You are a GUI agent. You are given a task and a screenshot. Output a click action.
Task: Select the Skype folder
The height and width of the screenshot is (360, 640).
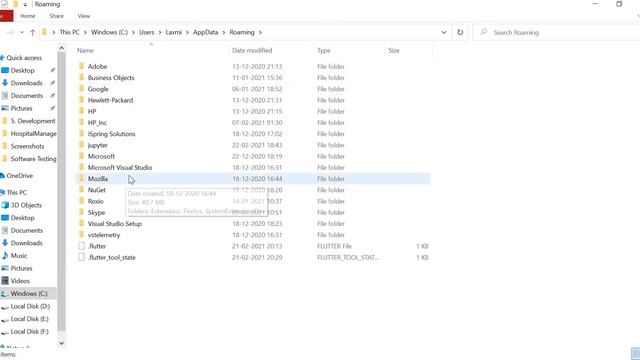click(96, 212)
